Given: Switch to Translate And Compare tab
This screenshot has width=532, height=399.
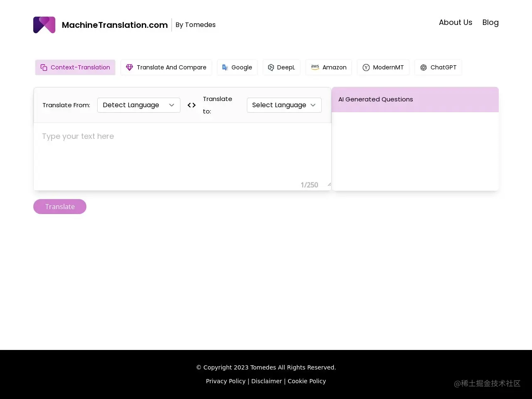Looking at the screenshot, I should click(x=166, y=67).
